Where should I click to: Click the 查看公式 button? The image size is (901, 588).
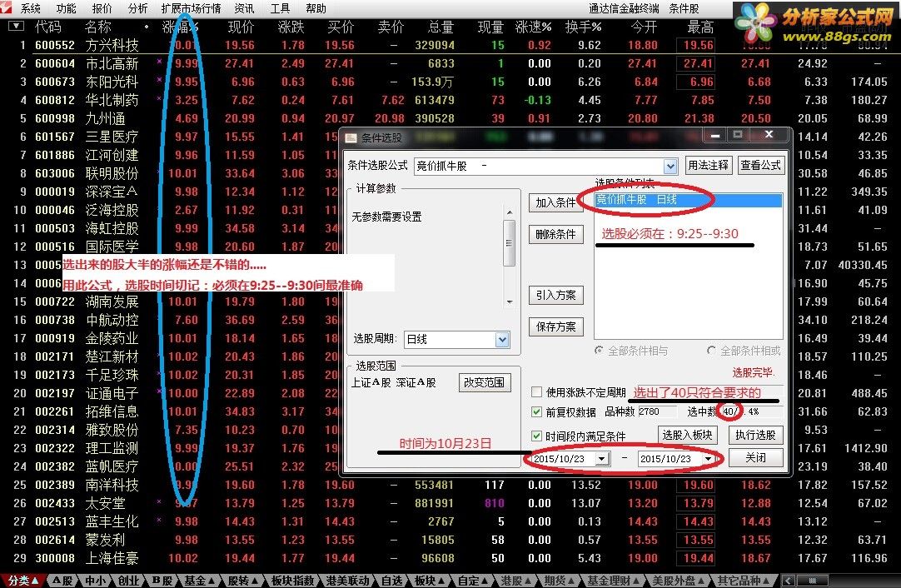coord(759,165)
